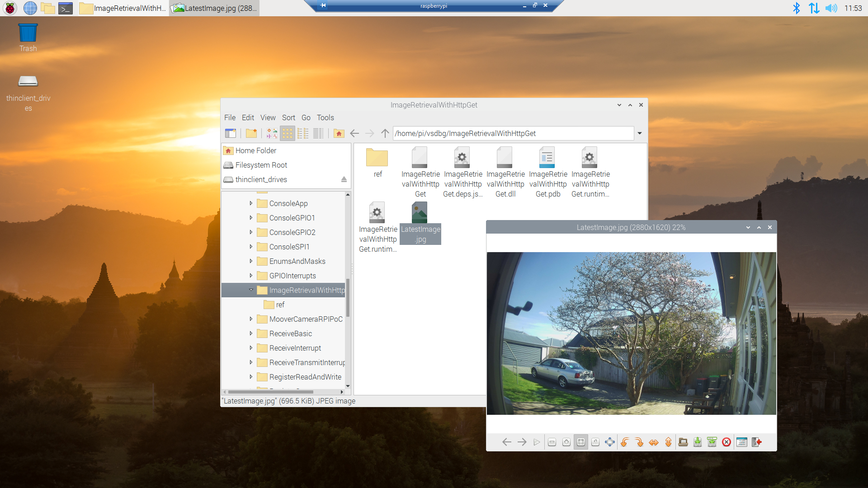
Task: Open the path bar history dropdown
Action: pos(640,133)
